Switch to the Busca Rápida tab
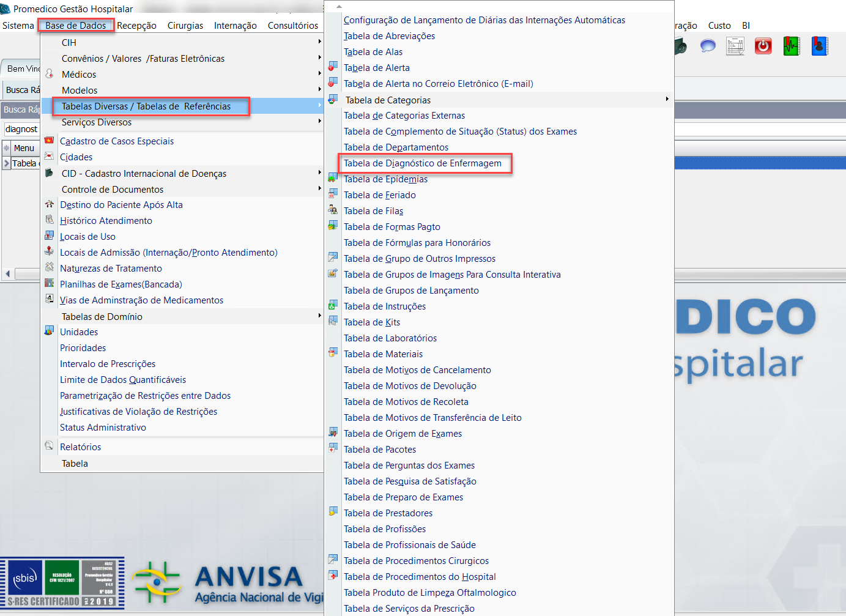The width and height of the screenshot is (846, 616). 21,90
